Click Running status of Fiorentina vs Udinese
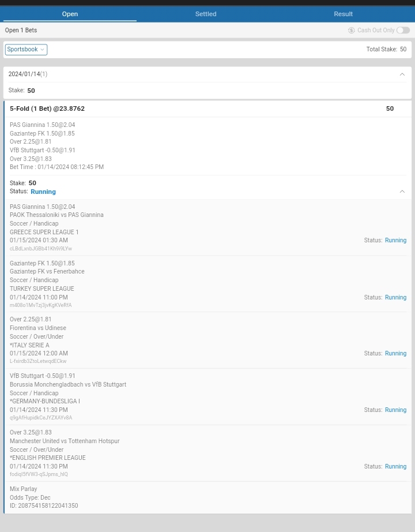The width and height of the screenshot is (415, 532). pyautogui.click(x=395, y=354)
